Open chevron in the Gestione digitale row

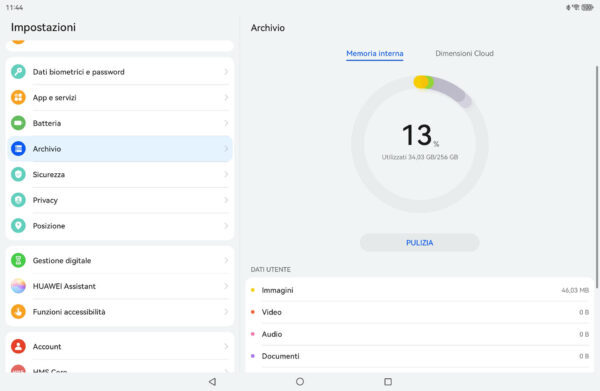coord(226,260)
